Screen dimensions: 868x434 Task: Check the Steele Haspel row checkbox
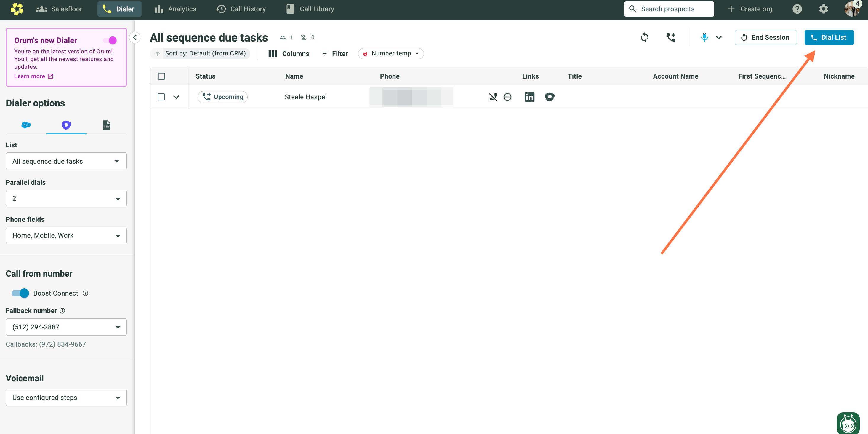(x=161, y=97)
